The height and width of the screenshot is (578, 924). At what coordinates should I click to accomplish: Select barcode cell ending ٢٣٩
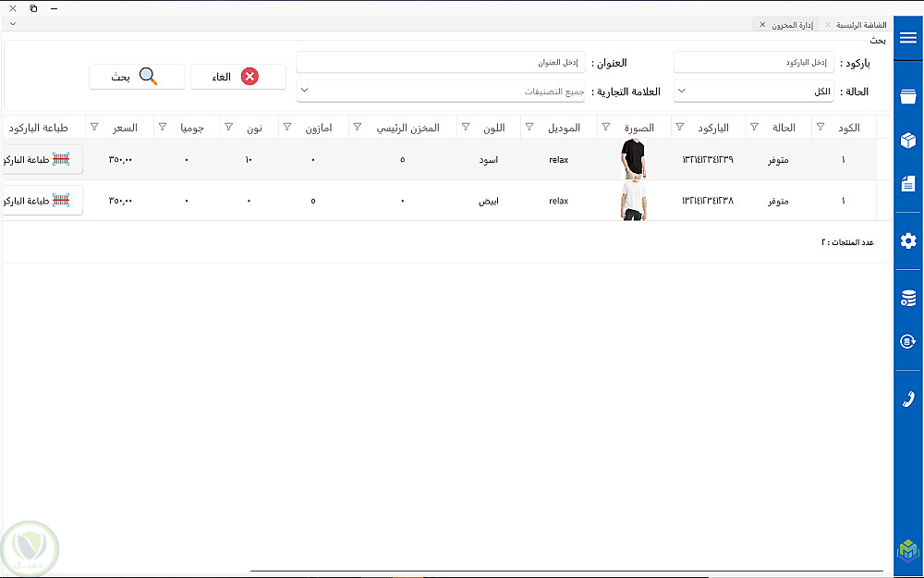point(708,159)
